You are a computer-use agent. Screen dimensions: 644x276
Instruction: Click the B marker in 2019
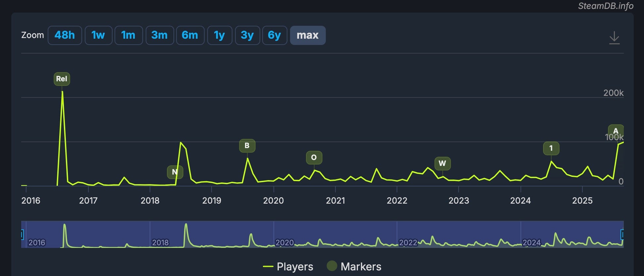click(x=247, y=146)
